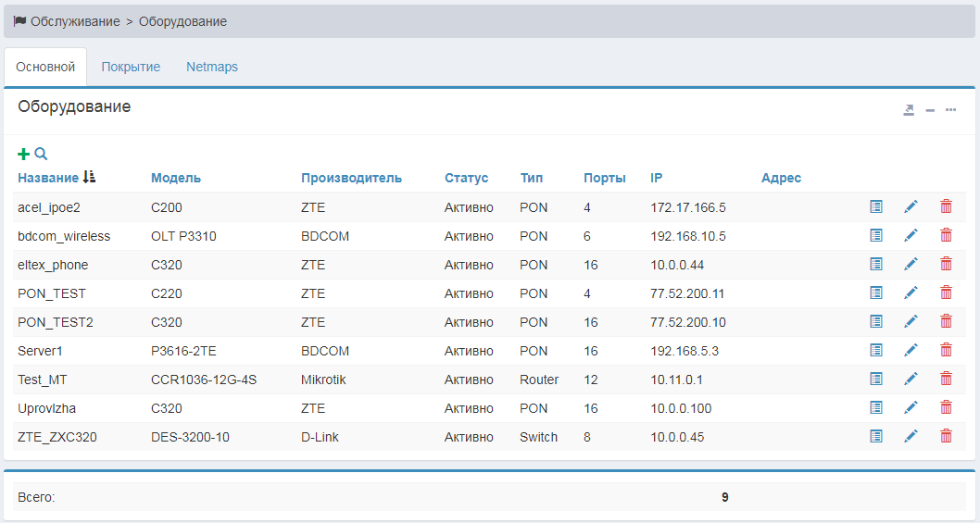The width and height of the screenshot is (980, 523).
Task: Sort table by IP column header
Action: pyautogui.click(x=657, y=178)
